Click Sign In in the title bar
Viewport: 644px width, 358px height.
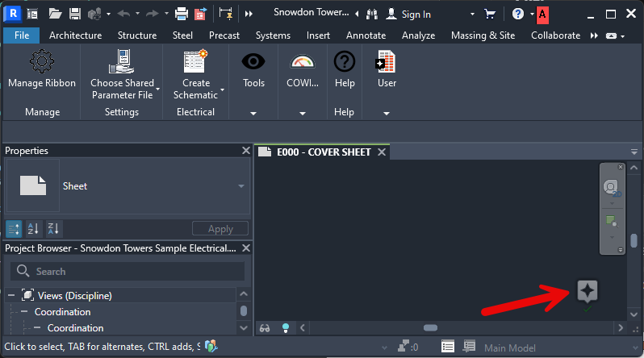(408, 14)
